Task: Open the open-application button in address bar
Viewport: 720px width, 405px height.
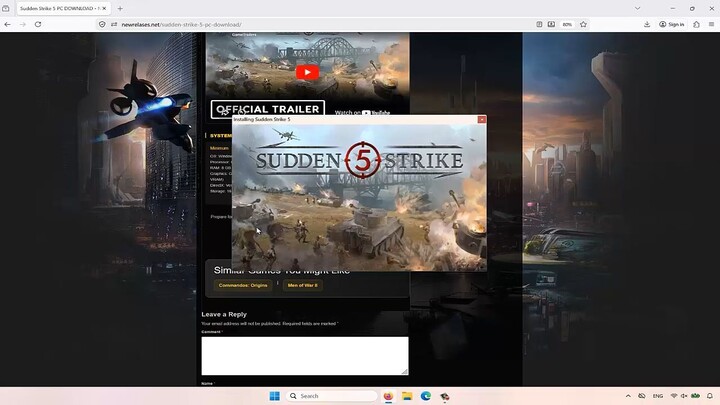Action: click(551, 24)
